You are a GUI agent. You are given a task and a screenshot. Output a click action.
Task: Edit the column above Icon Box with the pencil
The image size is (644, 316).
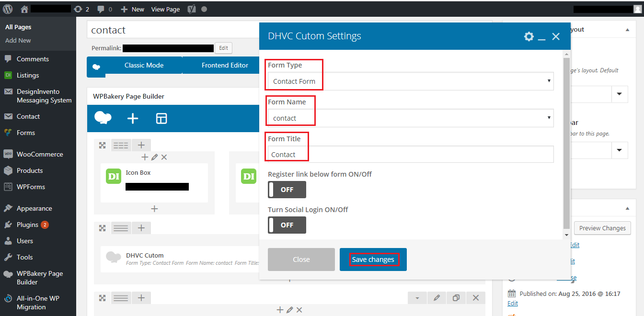click(154, 157)
